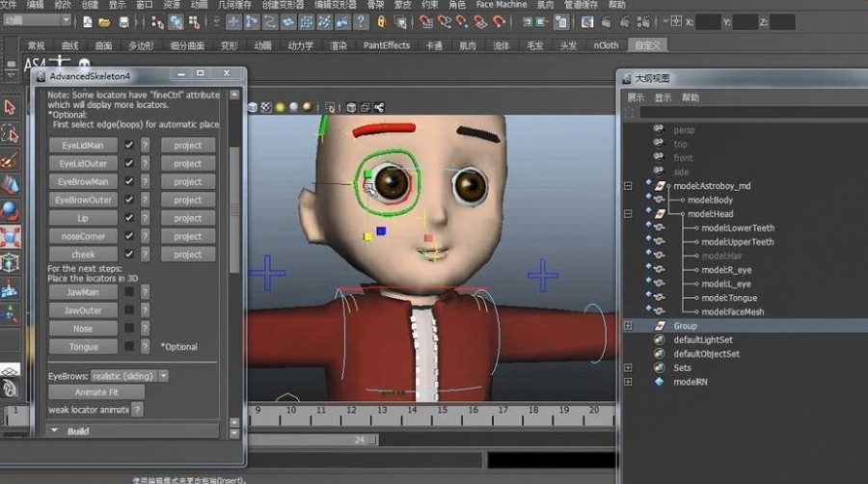Uncheck the Lip checkbox
This screenshot has width=868, height=484.
point(129,218)
